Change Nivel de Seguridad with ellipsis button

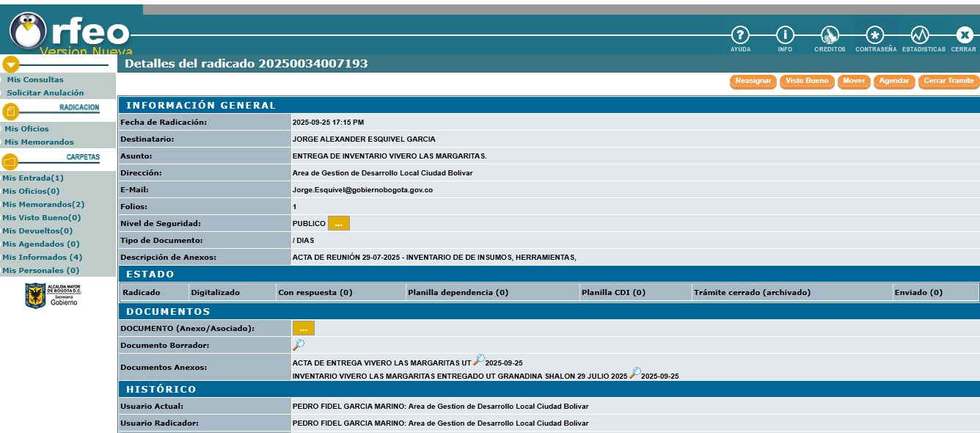[x=338, y=224]
